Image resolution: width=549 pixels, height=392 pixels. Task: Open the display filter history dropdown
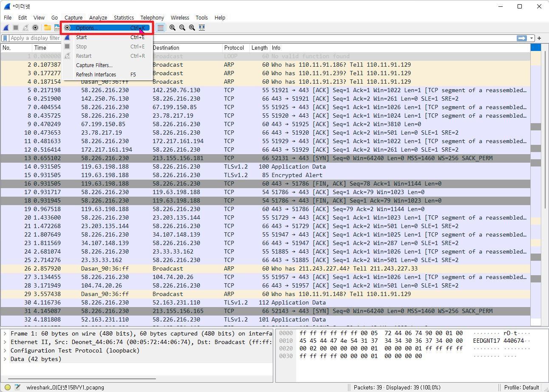(532, 38)
